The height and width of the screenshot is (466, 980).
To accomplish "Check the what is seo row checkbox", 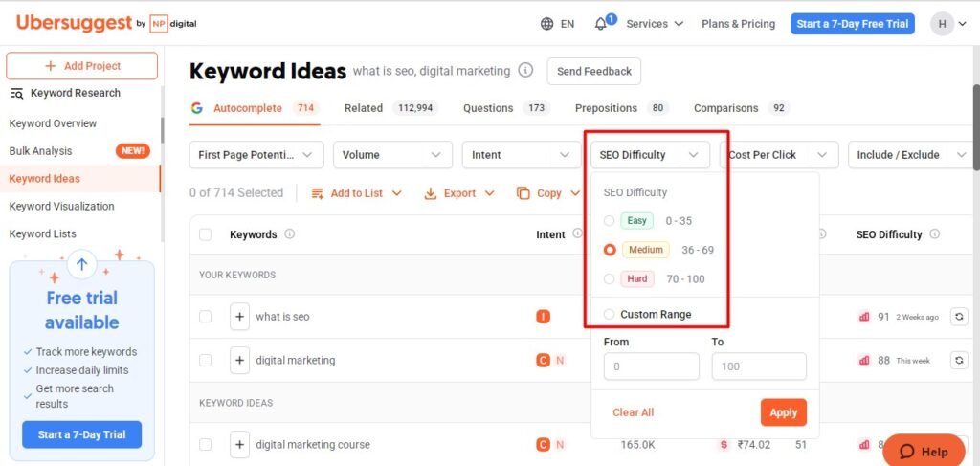I will tap(205, 317).
